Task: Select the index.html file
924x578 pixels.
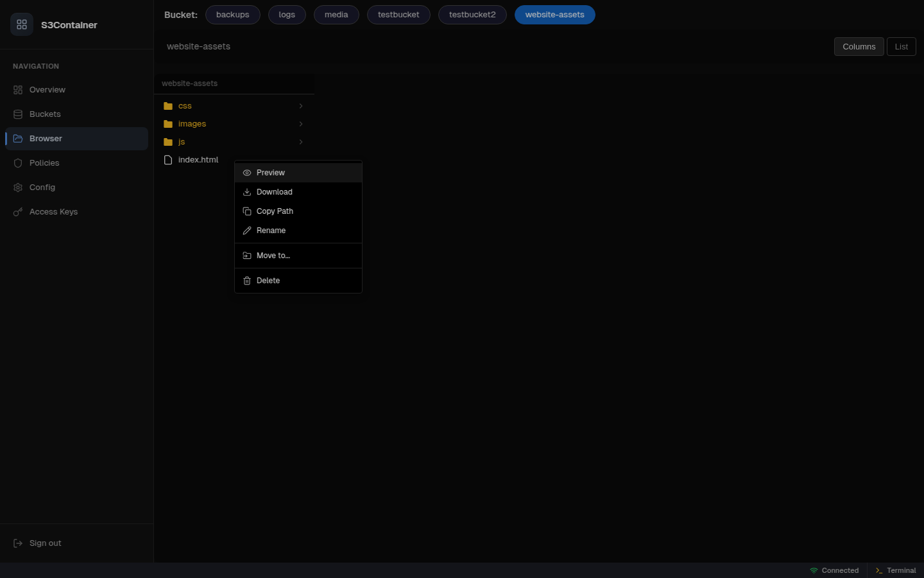Action: (198, 160)
